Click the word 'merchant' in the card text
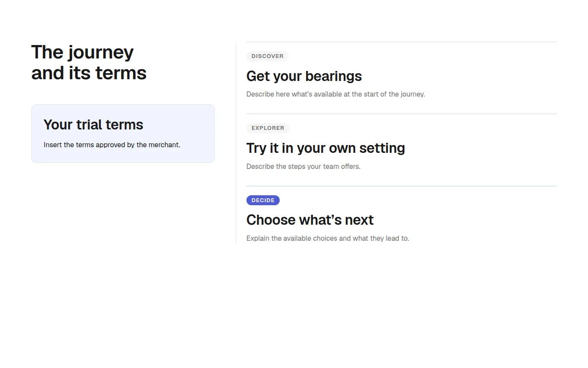This screenshot has height=368, width=588. [163, 145]
